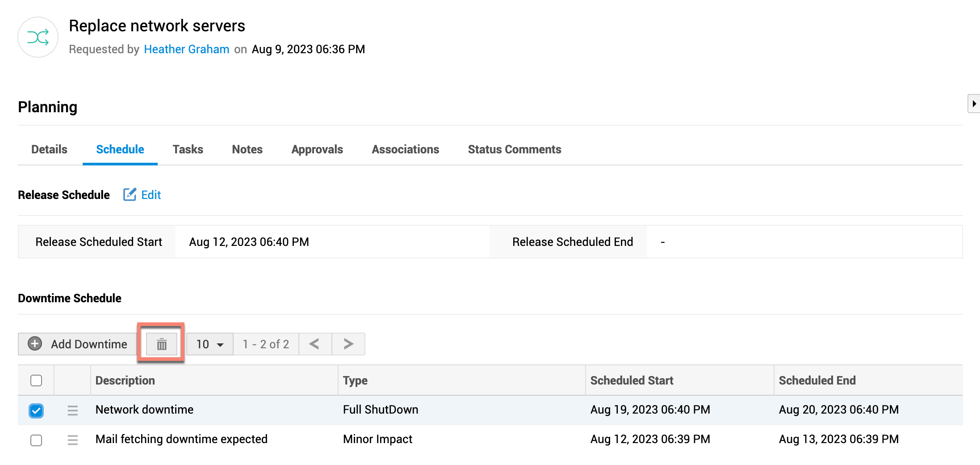Go to next page of downtimes
This screenshot has width=980, height=465.
coord(348,344)
